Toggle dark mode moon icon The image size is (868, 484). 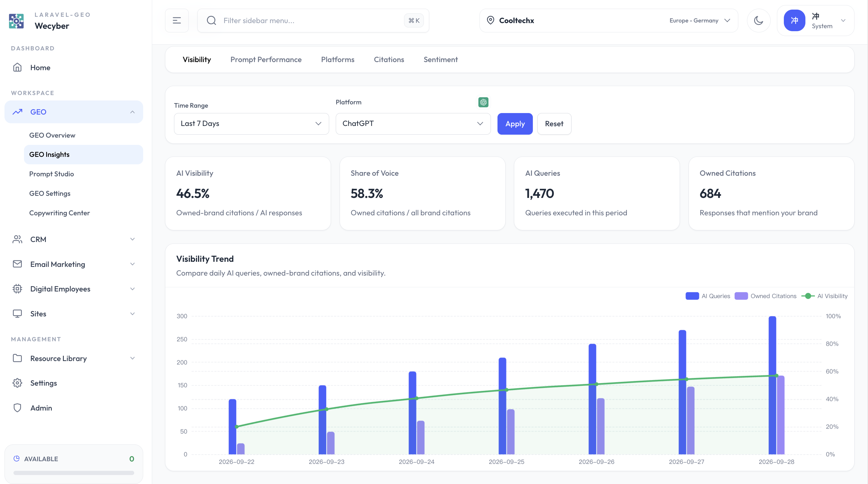point(758,21)
